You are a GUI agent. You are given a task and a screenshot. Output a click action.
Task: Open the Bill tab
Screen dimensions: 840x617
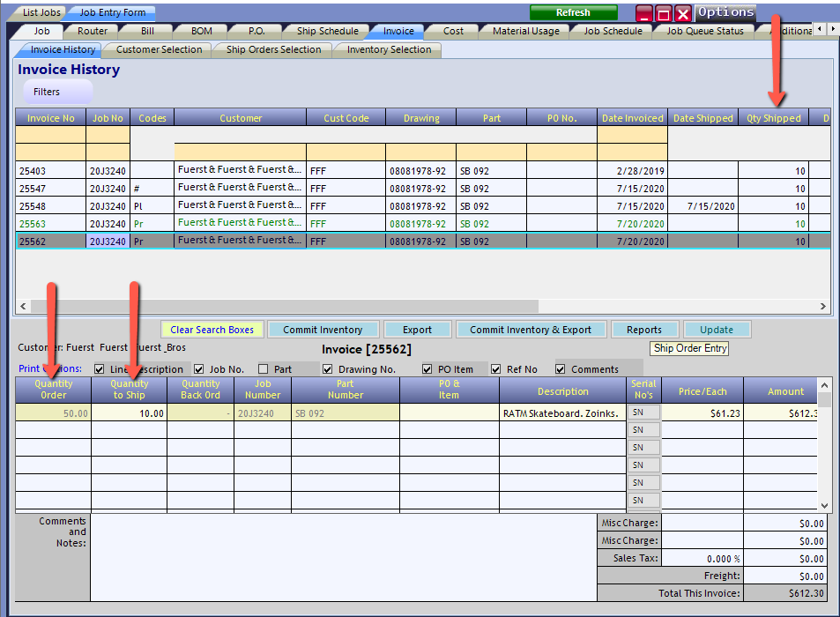click(147, 31)
